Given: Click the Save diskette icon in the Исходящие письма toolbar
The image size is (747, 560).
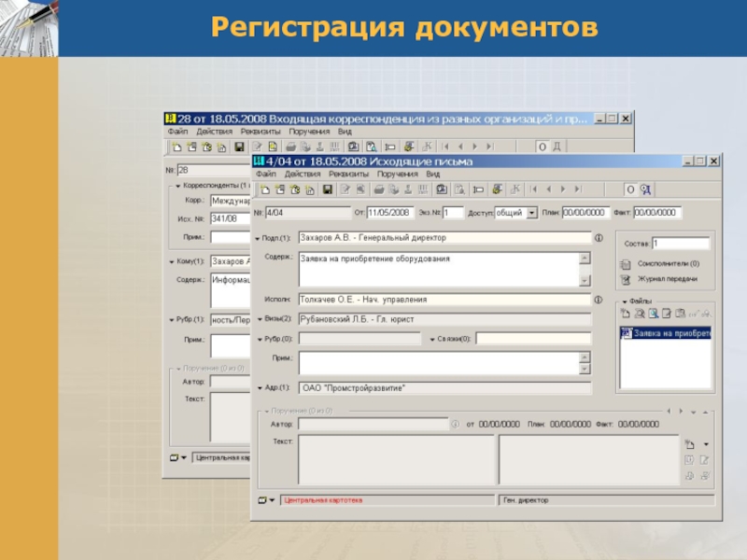Looking at the screenshot, I should click(x=328, y=189).
